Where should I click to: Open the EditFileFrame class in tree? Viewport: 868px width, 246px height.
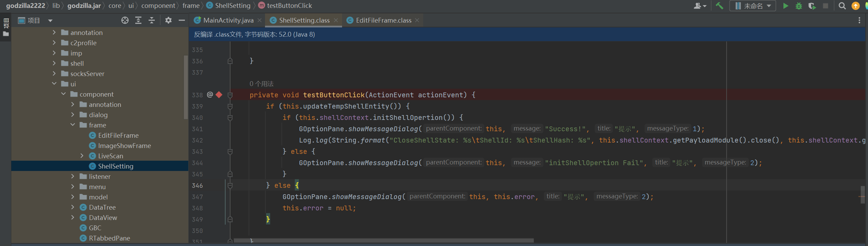118,135
